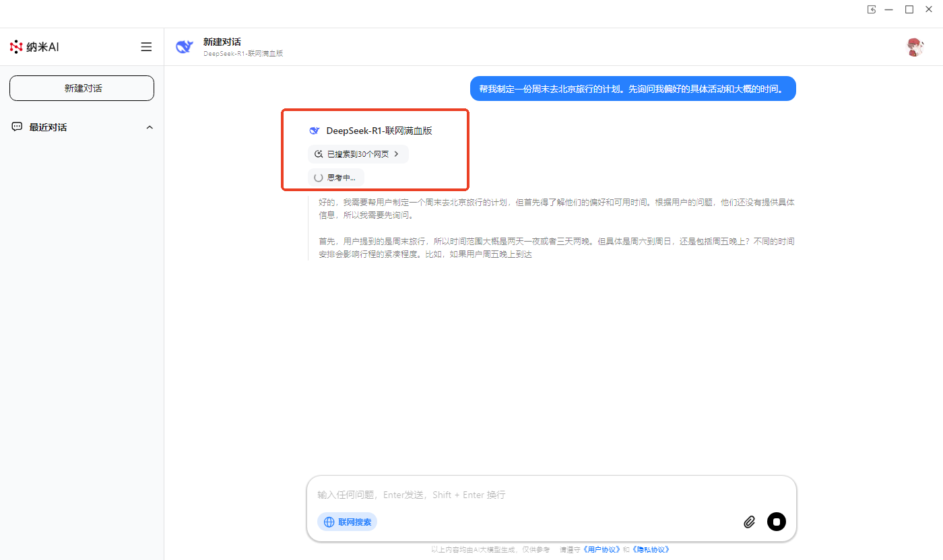This screenshot has height=560, width=943.
Task: Open the 《用户协议》 link
Action: click(601, 550)
